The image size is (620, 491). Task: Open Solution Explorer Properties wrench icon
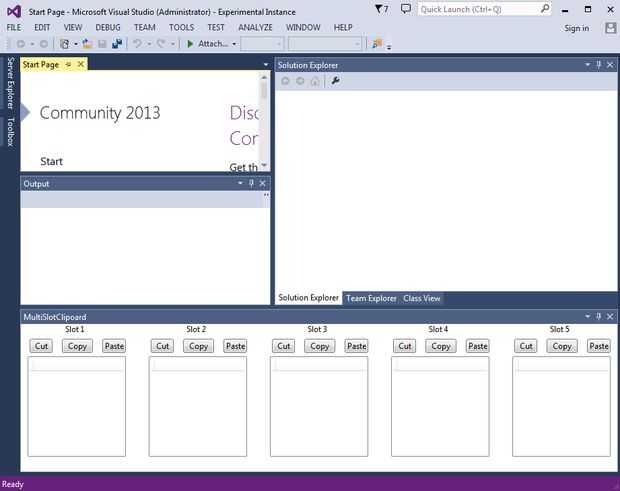tap(335, 81)
